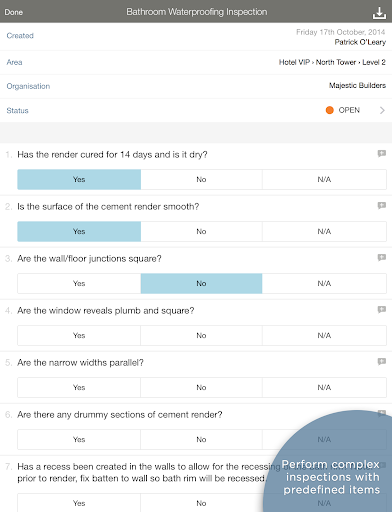Tap Done in the top bar
This screenshot has height=512, width=392.
[x=14, y=12]
